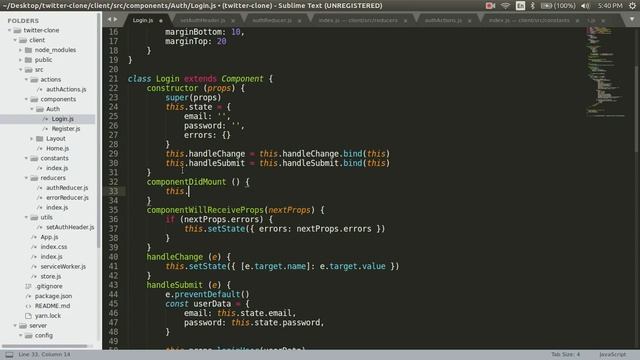This screenshot has width=640, height=360.
Task: Go to next tab with right arrow
Action: click(x=116, y=19)
